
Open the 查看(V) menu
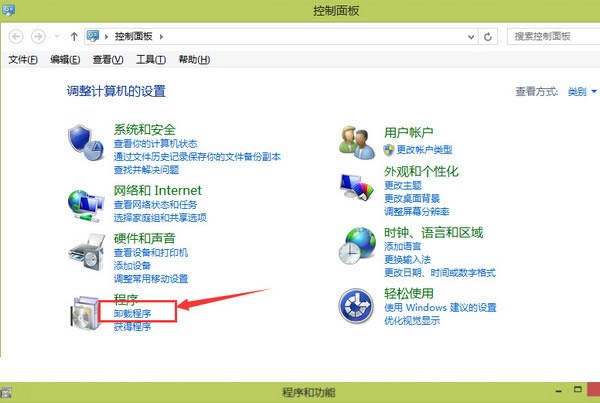coord(108,60)
